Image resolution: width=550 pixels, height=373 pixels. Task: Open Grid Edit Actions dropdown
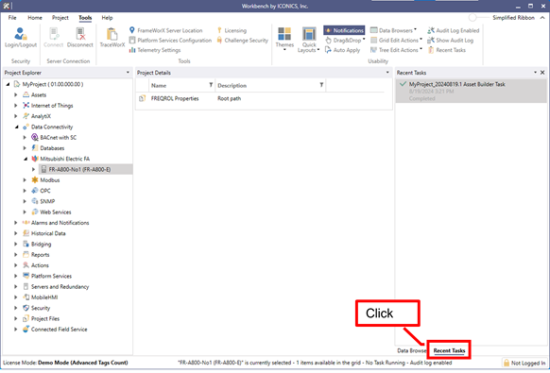click(x=396, y=40)
